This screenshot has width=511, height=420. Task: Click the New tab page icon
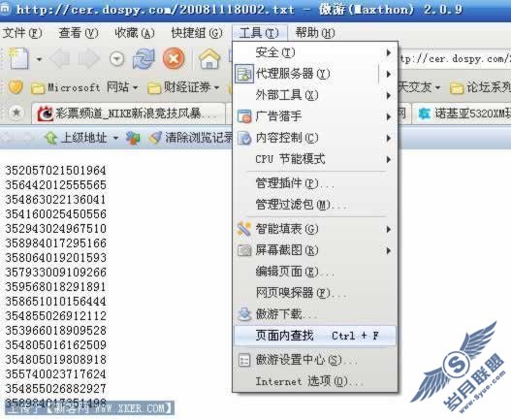click(18, 59)
